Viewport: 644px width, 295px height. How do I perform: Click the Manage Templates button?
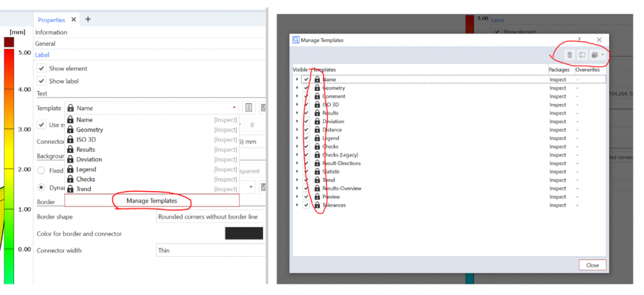point(152,201)
